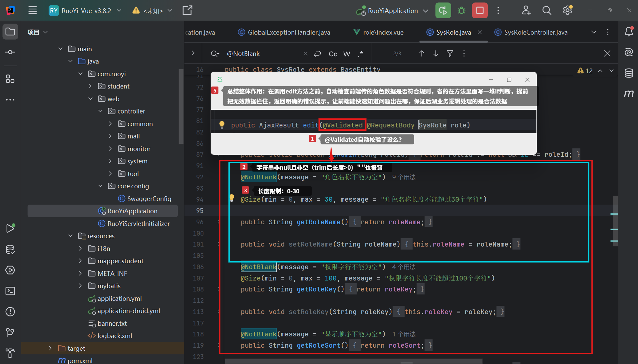638x364 pixels.
Task: Open more run actions menu
Action: [498, 11]
